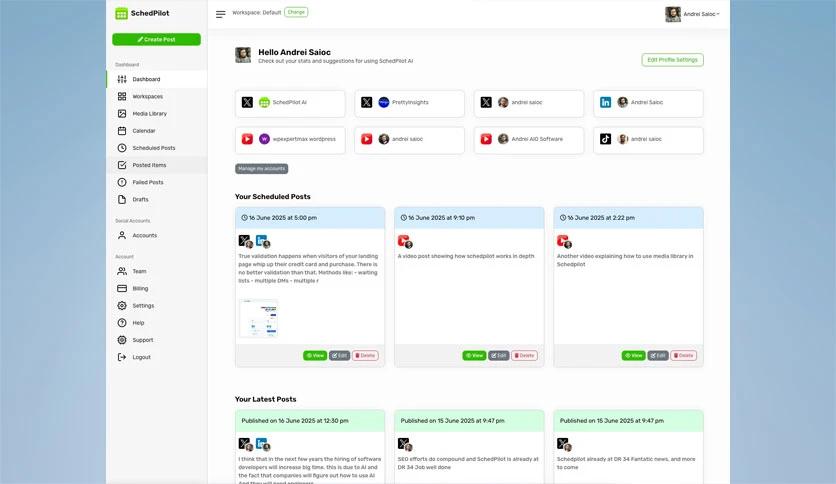
Task: Click X icon in 12:30 pm latest post
Action: click(244, 443)
